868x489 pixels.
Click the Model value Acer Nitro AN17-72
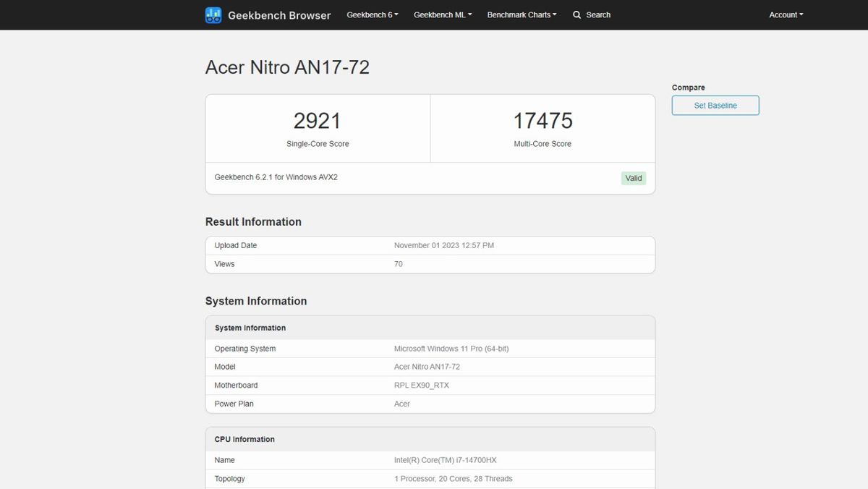427,367
